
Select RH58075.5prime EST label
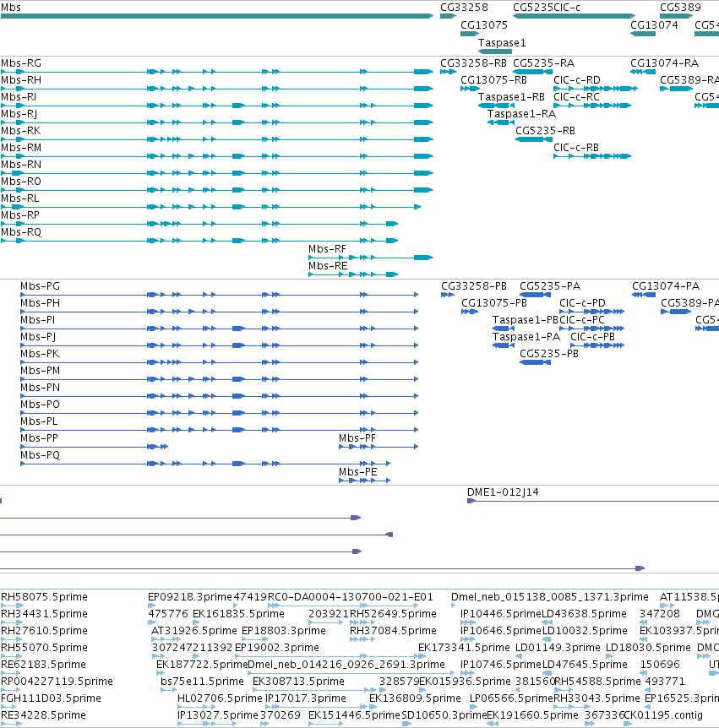[x=44, y=596]
